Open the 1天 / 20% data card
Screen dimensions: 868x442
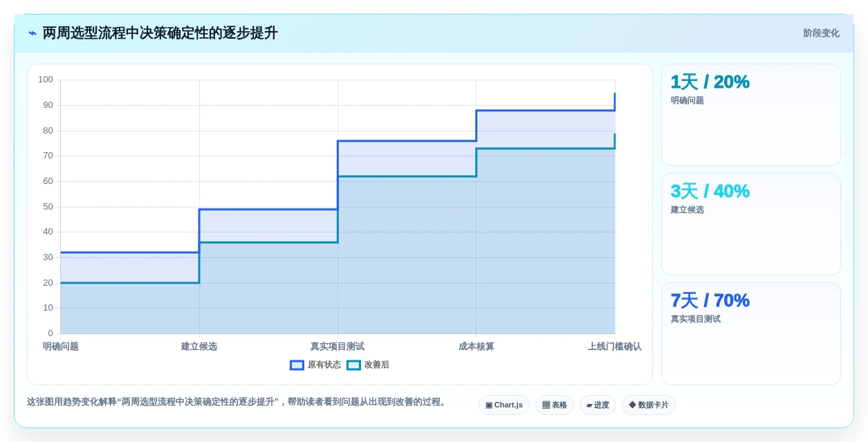pos(751,115)
